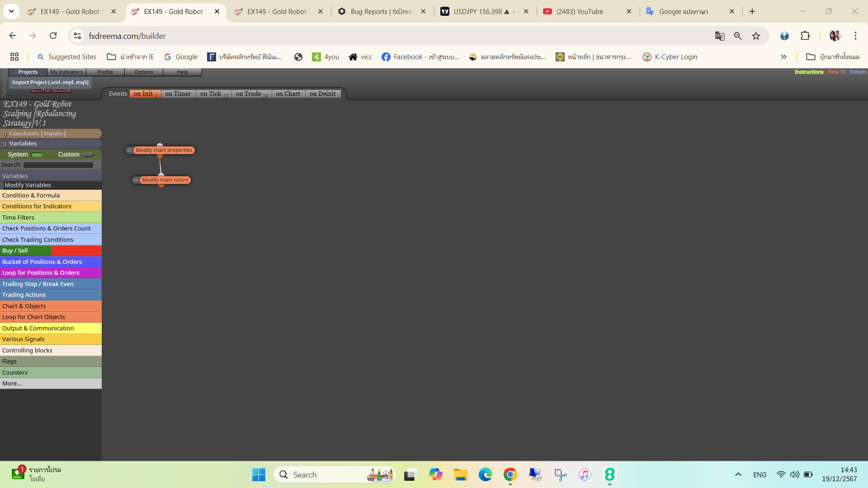The image size is (868, 488).
Task: Open the Help menu
Action: [x=182, y=72]
